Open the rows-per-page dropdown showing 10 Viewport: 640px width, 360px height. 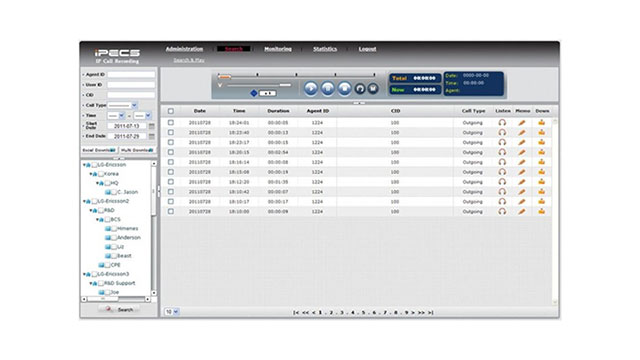point(172,312)
